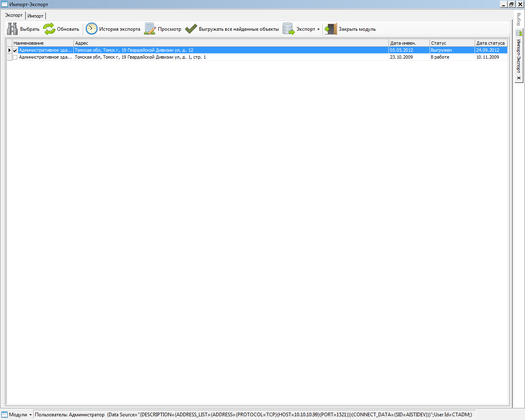Select the Экспорт tab
This screenshot has width=525, height=420.
[x=14, y=15]
